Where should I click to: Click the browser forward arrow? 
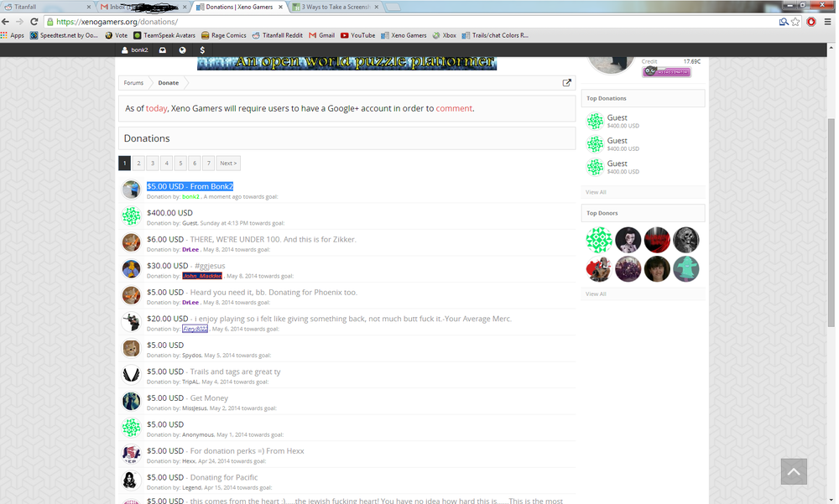pyautogui.click(x=20, y=22)
